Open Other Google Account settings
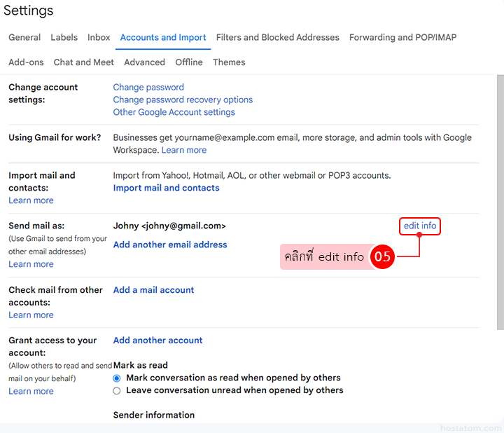Viewport: 504px width, 433px height. point(174,113)
